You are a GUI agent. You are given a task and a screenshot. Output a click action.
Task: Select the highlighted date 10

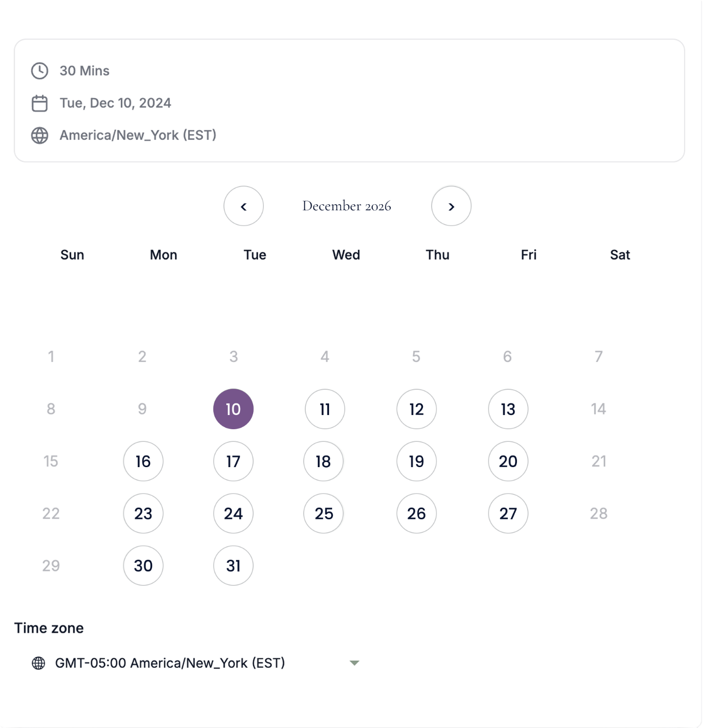pyautogui.click(x=233, y=409)
